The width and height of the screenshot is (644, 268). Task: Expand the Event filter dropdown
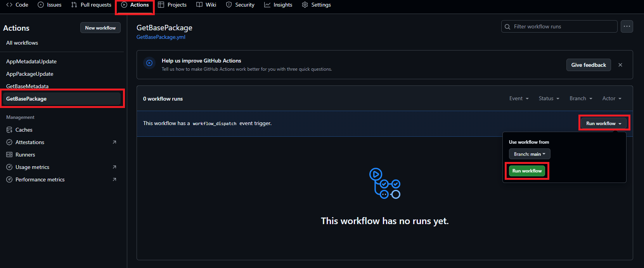(519, 98)
